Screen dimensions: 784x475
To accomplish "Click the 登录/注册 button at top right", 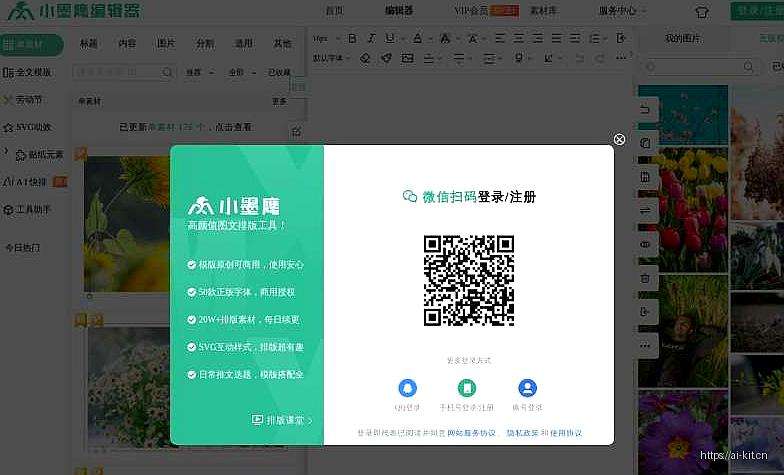I will (758, 11).
